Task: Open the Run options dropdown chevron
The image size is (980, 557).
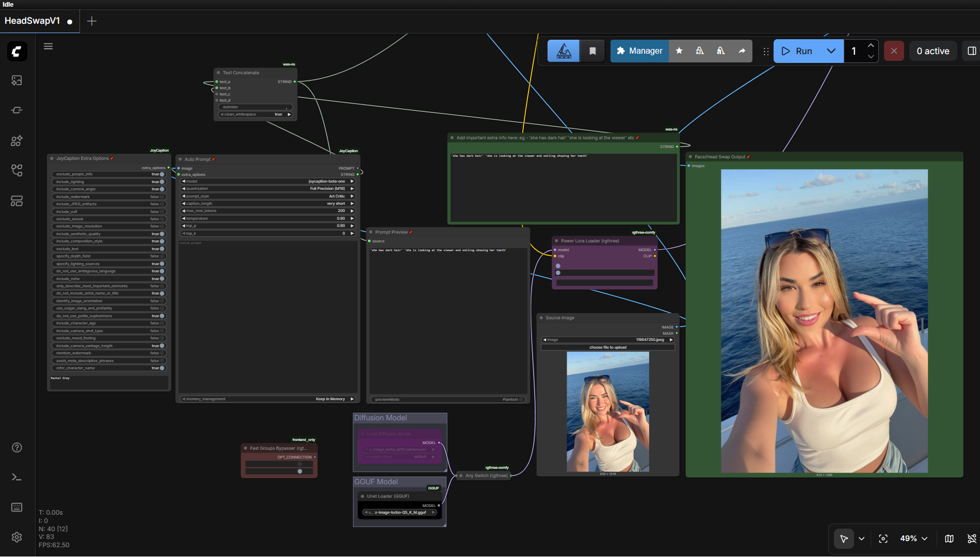Action: 831,51
